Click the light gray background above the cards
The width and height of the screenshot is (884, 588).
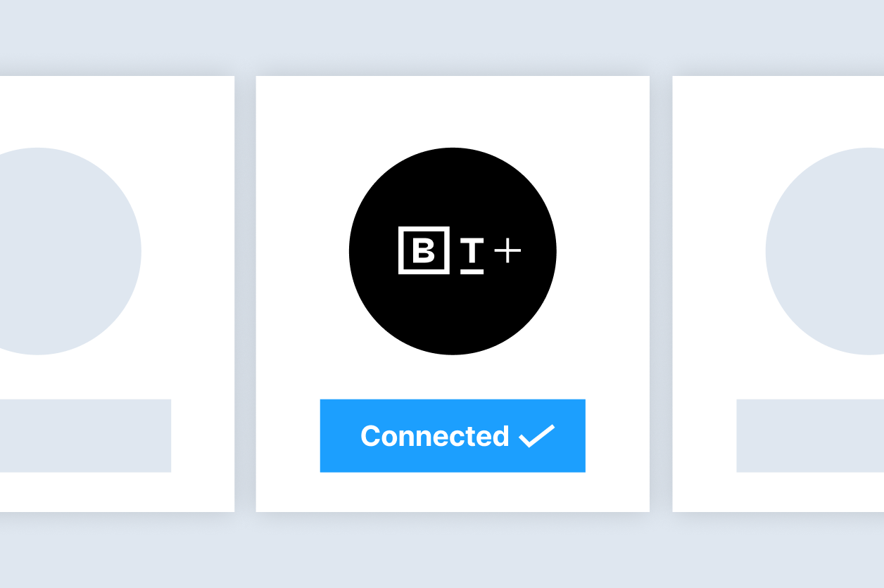[x=442, y=35]
